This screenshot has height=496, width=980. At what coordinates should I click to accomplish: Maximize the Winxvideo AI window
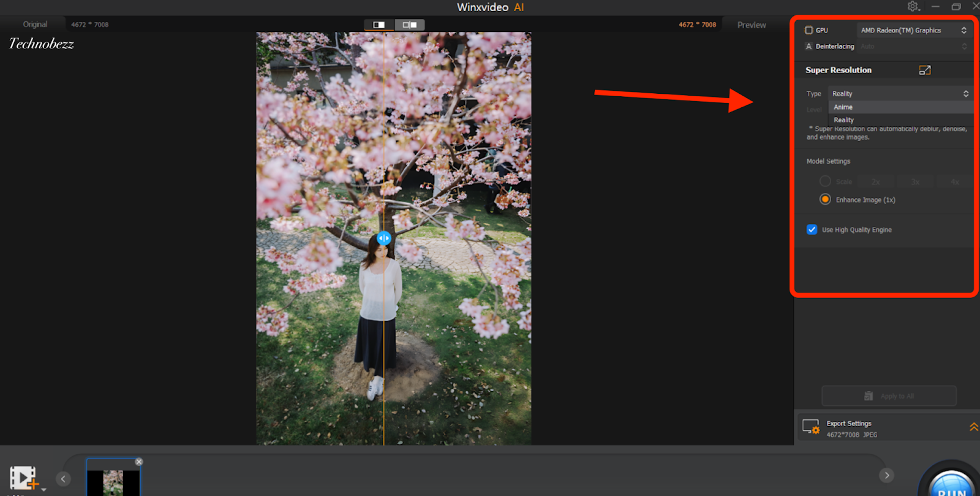click(x=956, y=6)
